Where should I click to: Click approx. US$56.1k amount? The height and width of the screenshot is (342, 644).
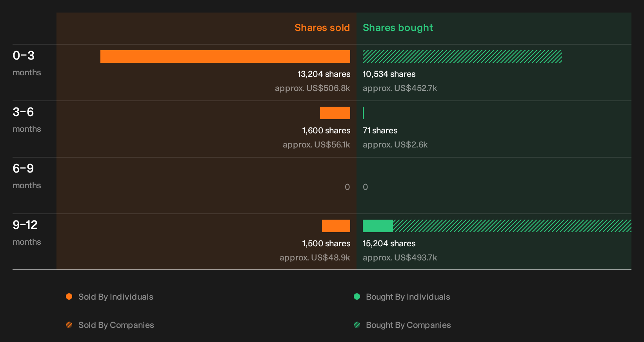click(316, 145)
